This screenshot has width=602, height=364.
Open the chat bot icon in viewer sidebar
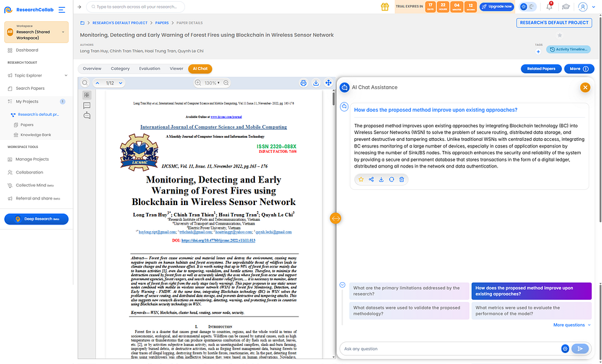coord(87,115)
